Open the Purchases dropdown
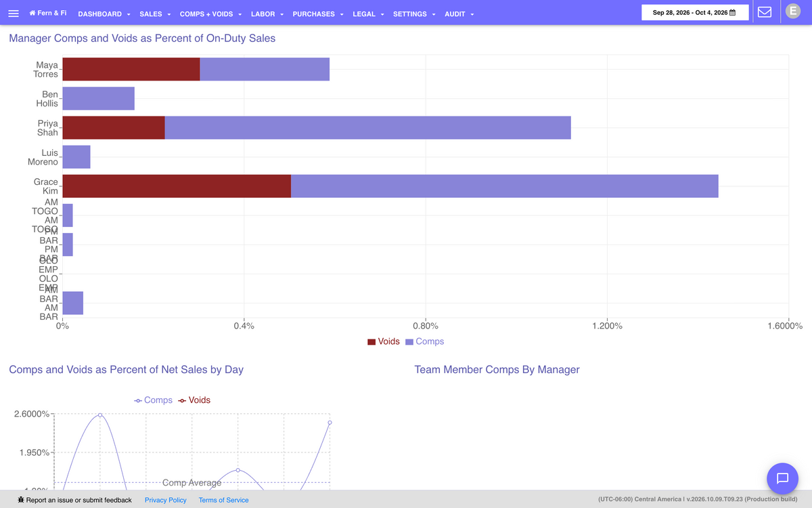This screenshot has height=508, width=812. [318, 14]
